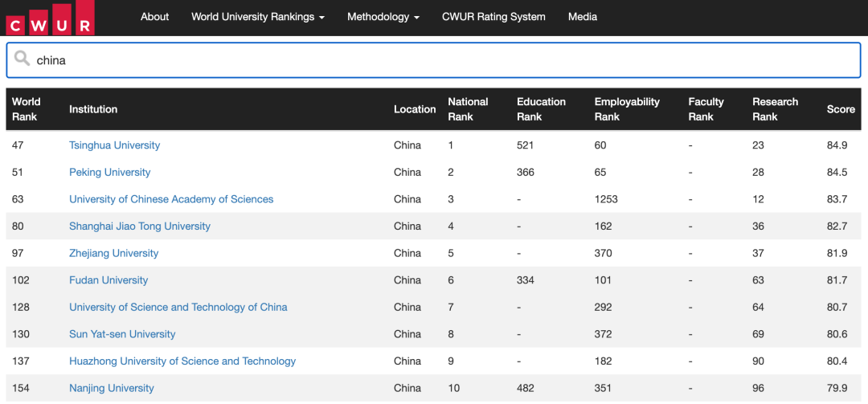Click world rank 51 cell
The image size is (868, 404).
point(18,172)
